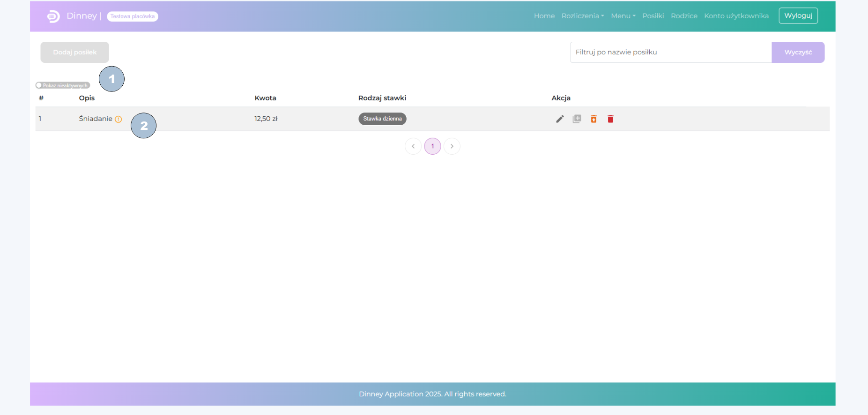Expand the Menu dropdown in navbar
This screenshot has width=868, height=415.
tap(623, 16)
